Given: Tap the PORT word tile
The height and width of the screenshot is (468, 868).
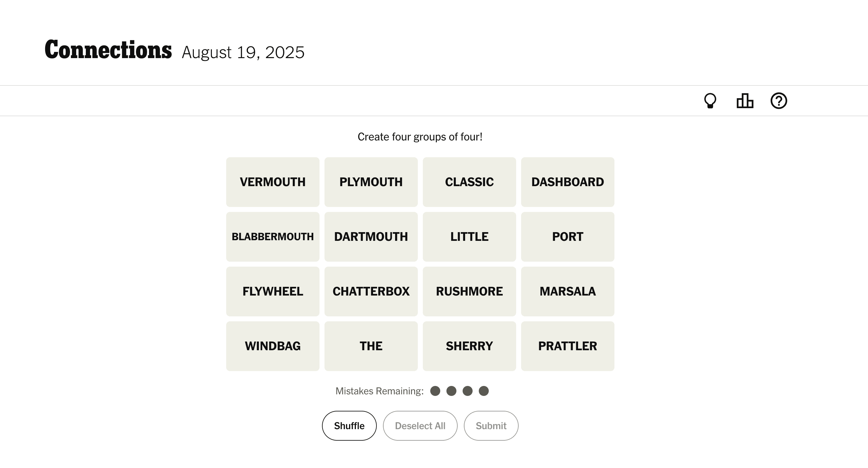Looking at the screenshot, I should [567, 236].
